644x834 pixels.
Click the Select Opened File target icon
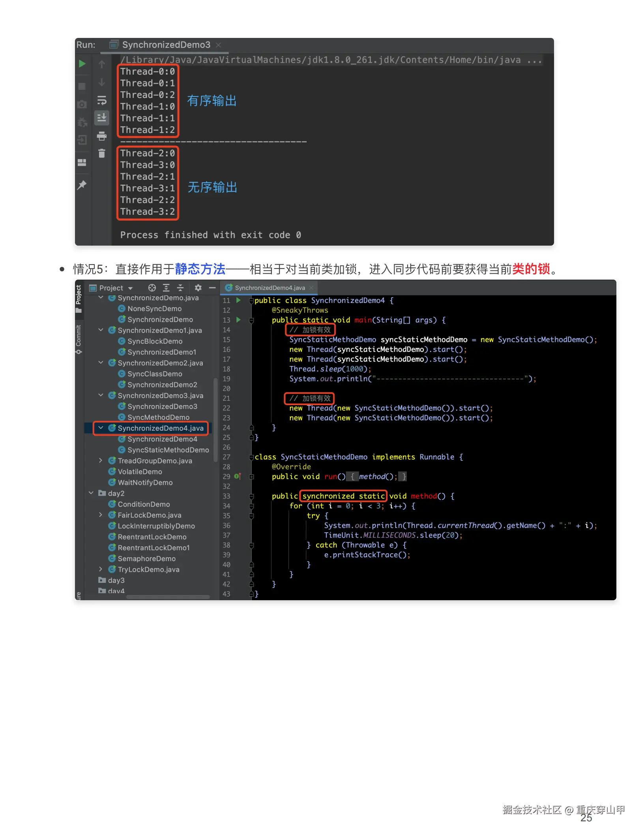[152, 288]
